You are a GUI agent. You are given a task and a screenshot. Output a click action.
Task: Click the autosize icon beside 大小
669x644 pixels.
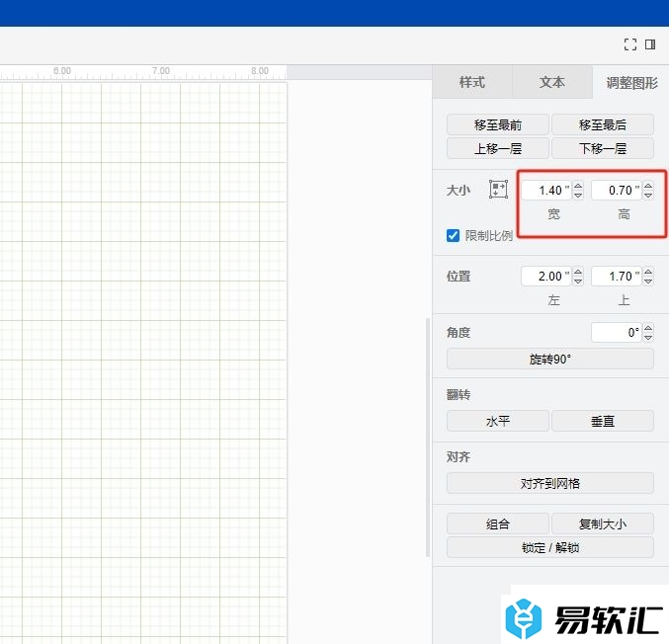pyautogui.click(x=498, y=190)
